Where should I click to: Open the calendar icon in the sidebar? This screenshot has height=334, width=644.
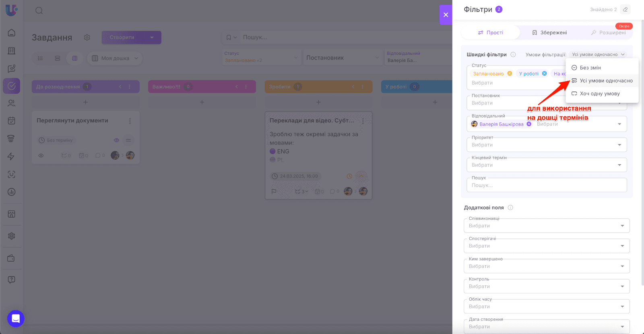(12, 120)
